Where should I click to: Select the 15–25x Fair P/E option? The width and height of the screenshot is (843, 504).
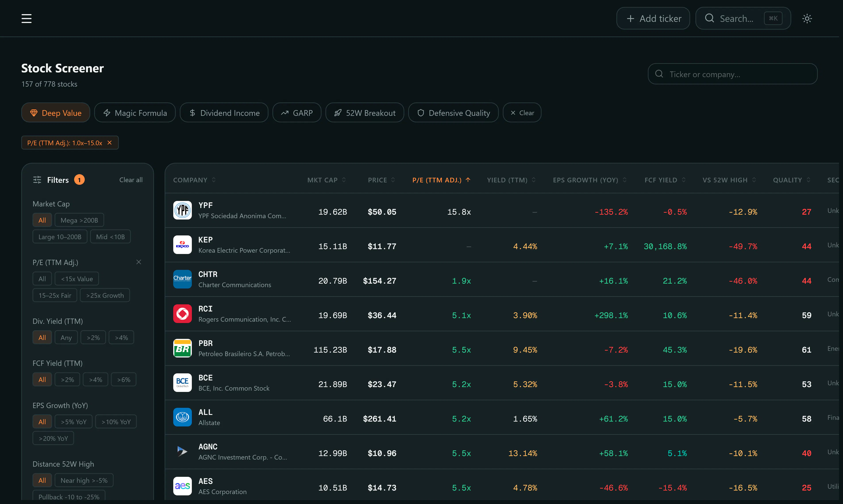pos(55,296)
